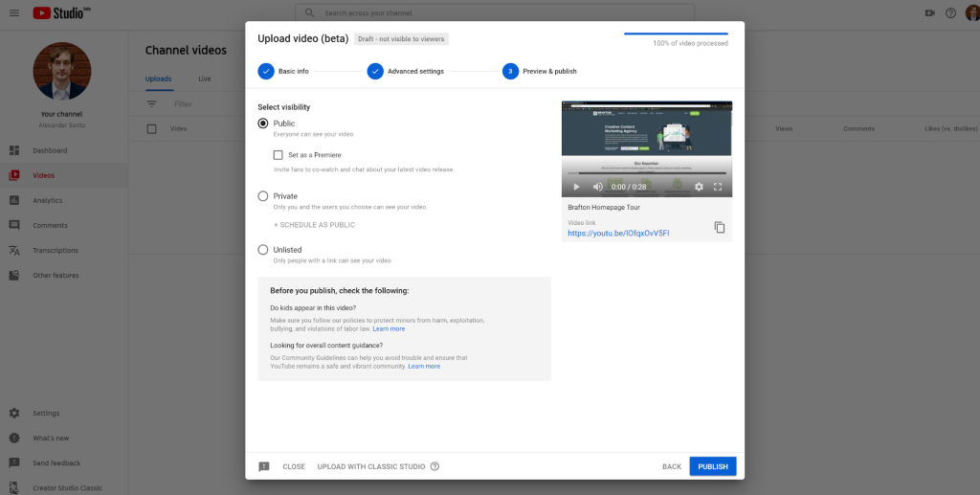Image resolution: width=980 pixels, height=495 pixels.
Task: Mute the preview video volume
Action: click(x=597, y=187)
